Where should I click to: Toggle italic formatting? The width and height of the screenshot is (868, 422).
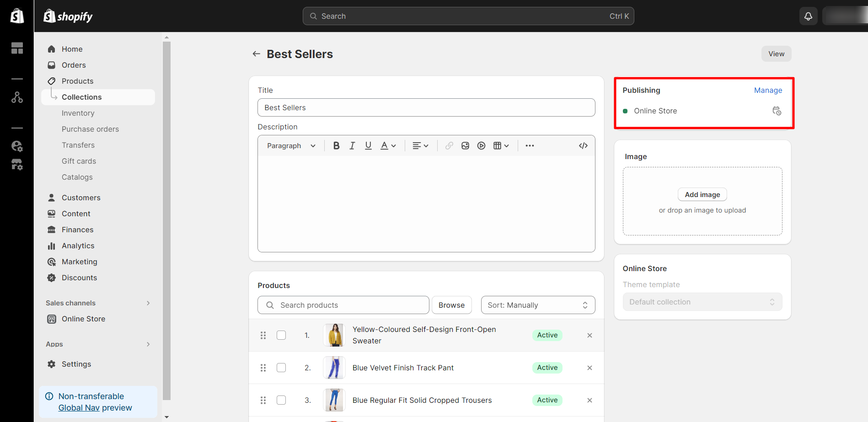pyautogui.click(x=352, y=145)
